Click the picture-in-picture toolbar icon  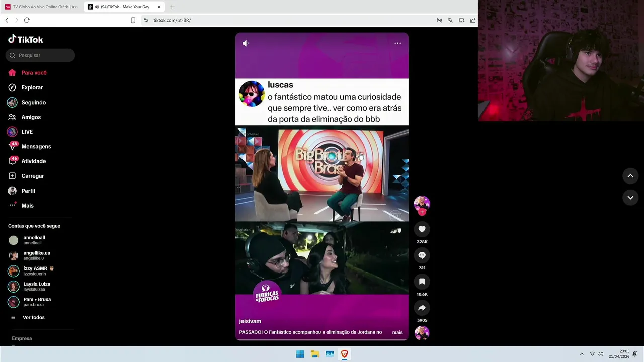pyautogui.click(x=461, y=20)
